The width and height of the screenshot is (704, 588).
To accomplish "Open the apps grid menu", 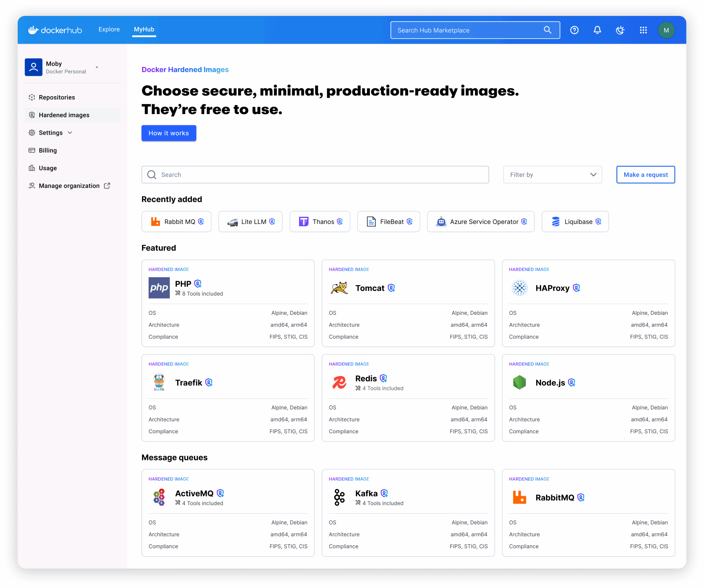I will [x=643, y=30].
